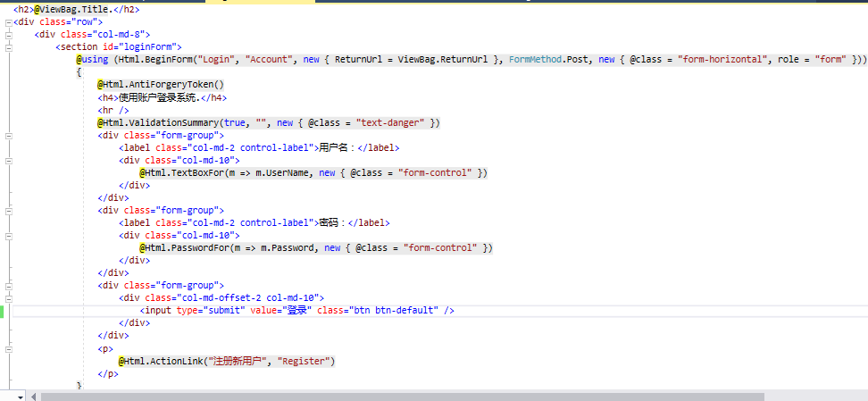
Task: Collapse col-md-10 div wrapping PasswordFor
Action: [x=8, y=236]
